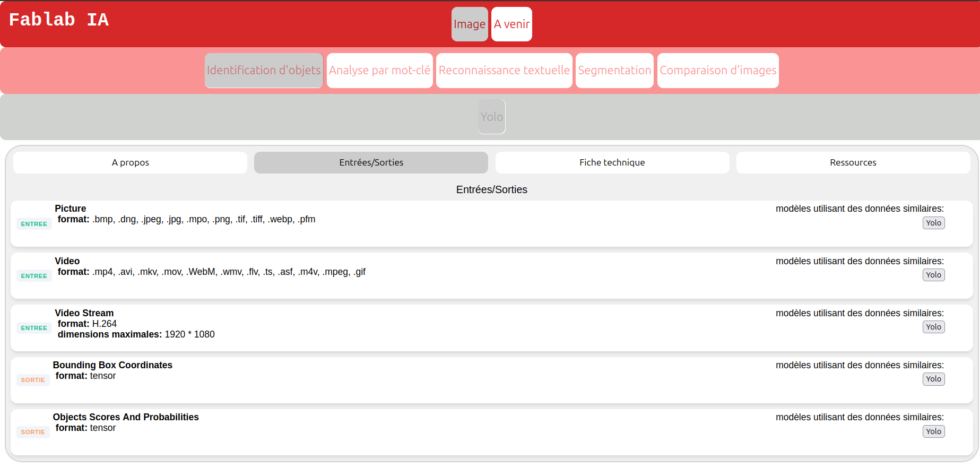Click Yolo button for Objects Scores row

tap(934, 431)
